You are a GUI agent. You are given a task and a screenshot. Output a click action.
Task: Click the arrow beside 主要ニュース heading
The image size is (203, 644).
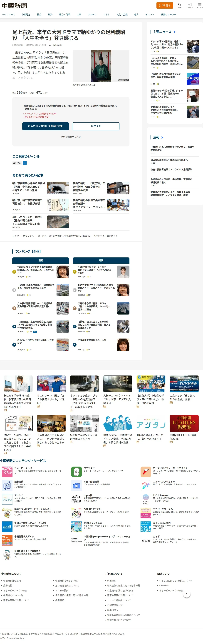point(174,32)
